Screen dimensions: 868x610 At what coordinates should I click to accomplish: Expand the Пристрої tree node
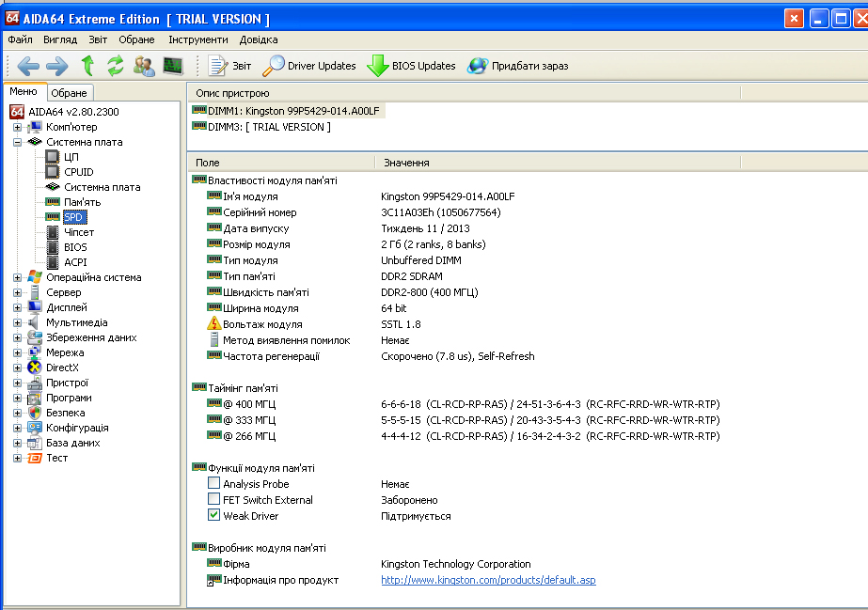[17, 383]
